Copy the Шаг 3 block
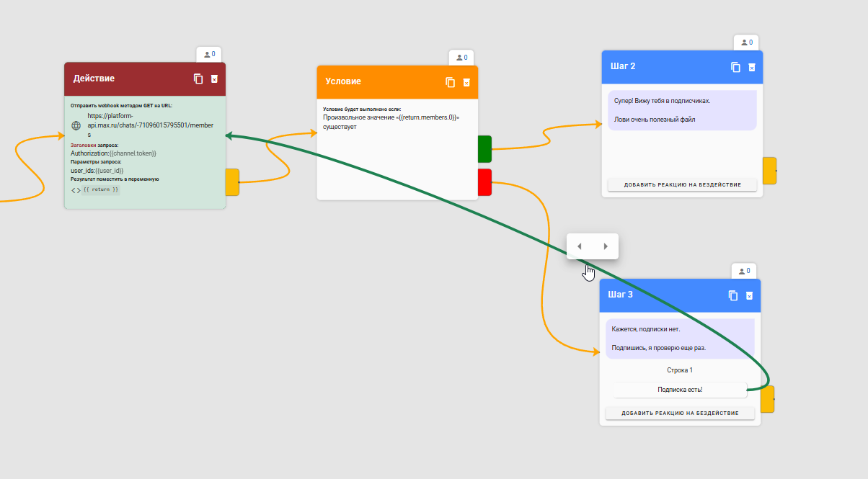Image resolution: width=868 pixels, height=479 pixels. point(733,295)
